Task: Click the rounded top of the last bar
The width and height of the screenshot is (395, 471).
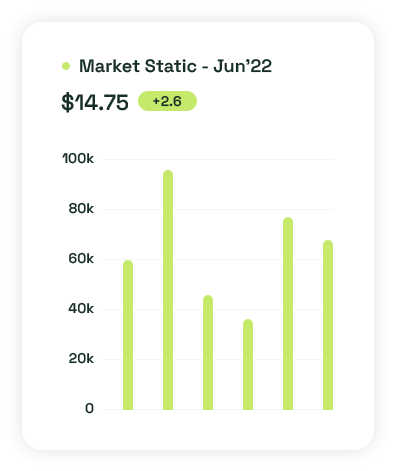Action: [x=328, y=245]
